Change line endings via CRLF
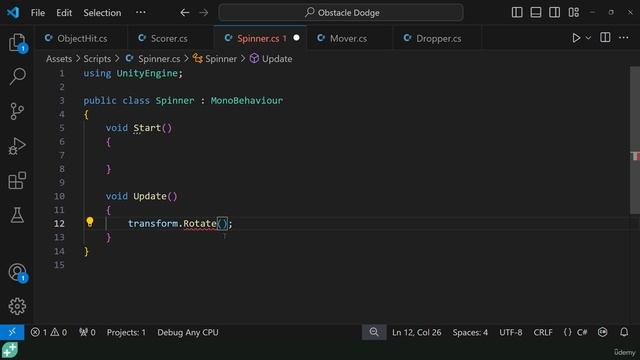 coord(542,332)
